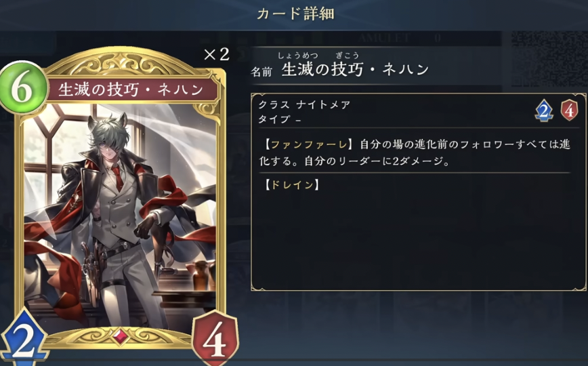
Task: Select the card name banner on the card
Action: tap(131, 90)
